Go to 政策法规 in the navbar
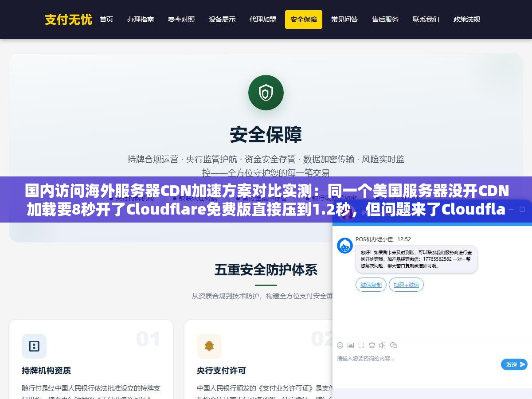The image size is (532, 399). coord(467,20)
